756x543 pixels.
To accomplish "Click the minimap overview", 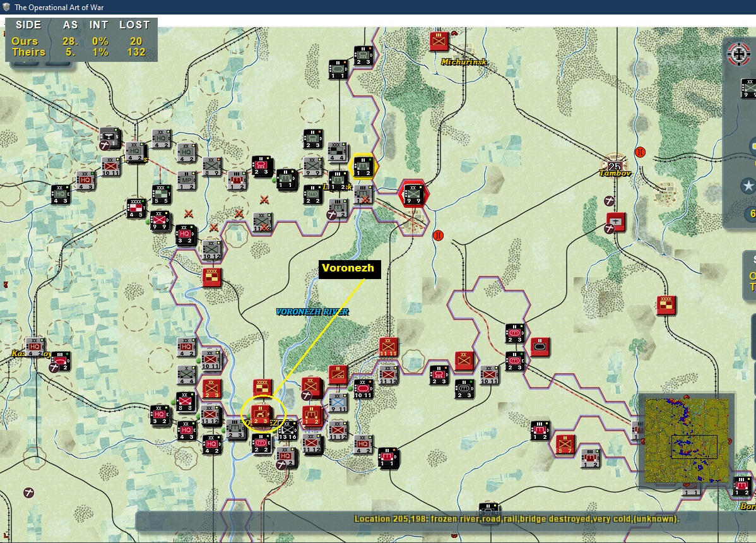I will point(687,440).
